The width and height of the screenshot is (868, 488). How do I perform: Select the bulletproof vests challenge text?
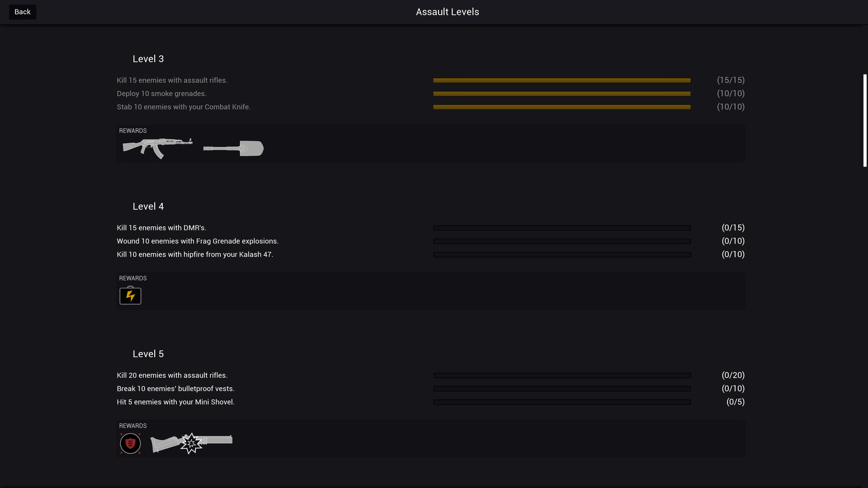[x=175, y=389]
